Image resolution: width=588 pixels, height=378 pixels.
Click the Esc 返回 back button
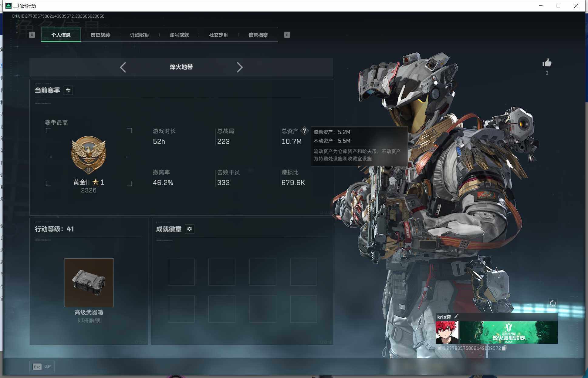42,367
